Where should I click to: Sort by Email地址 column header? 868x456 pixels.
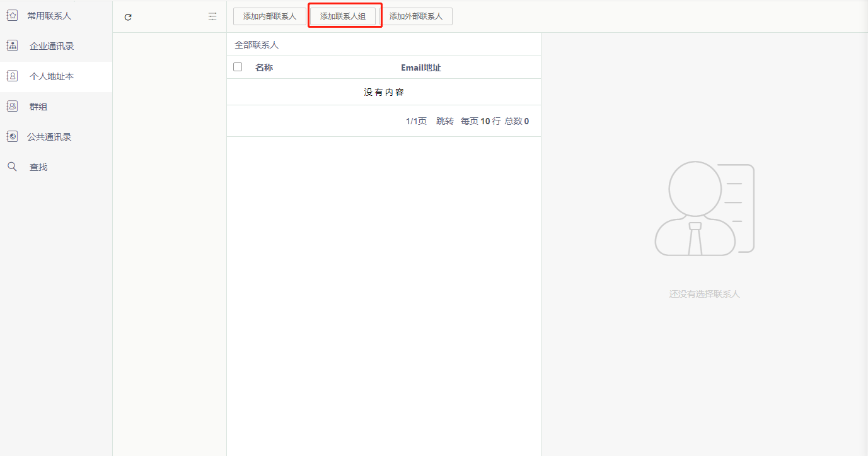click(421, 67)
